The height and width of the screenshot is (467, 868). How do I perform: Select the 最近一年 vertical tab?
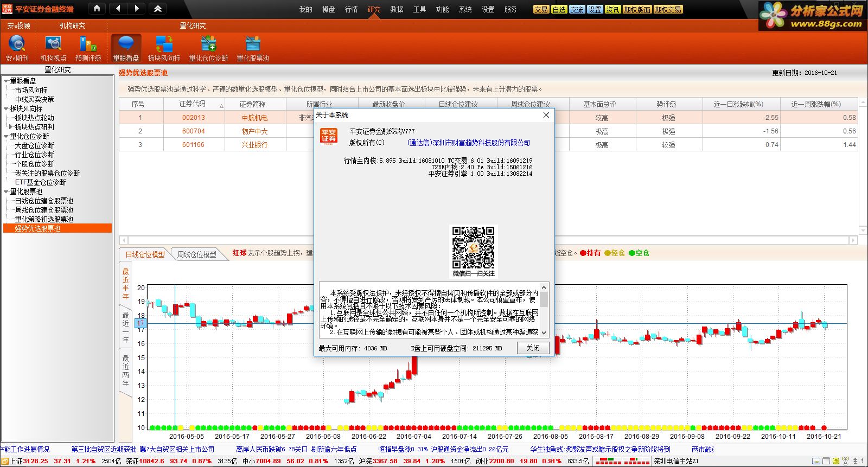[125, 327]
